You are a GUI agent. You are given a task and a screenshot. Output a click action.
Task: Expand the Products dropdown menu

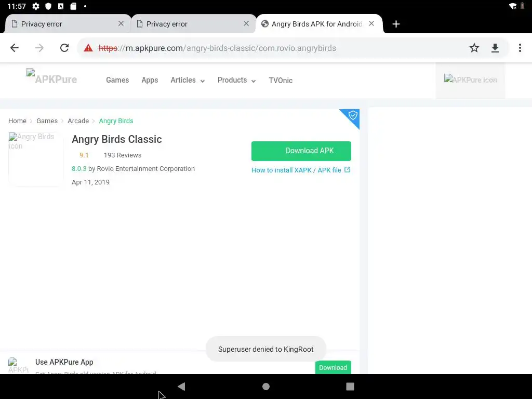236,80
